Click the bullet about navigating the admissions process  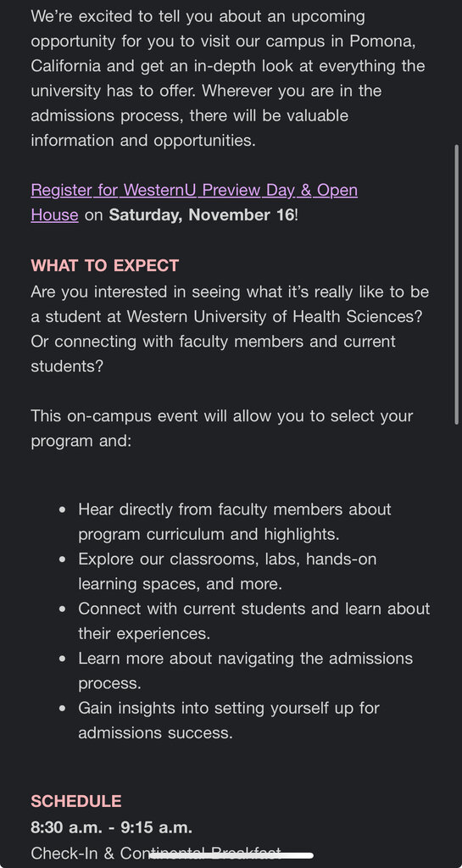(x=245, y=671)
